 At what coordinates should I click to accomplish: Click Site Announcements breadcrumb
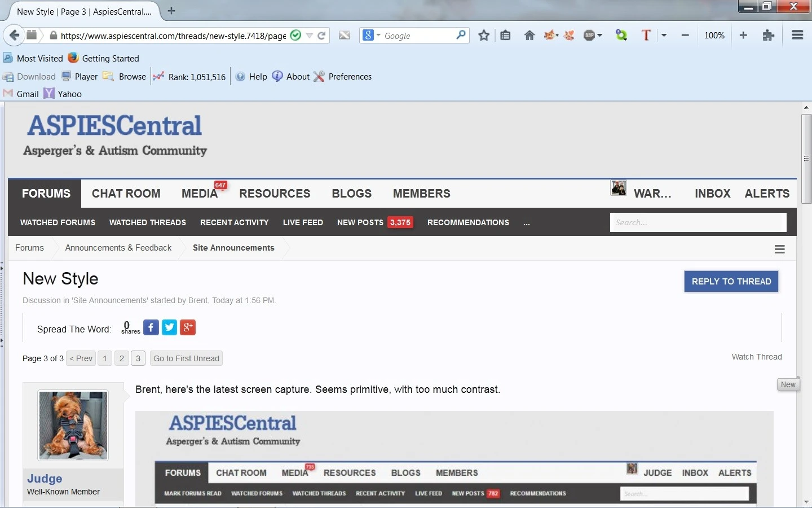coord(233,248)
